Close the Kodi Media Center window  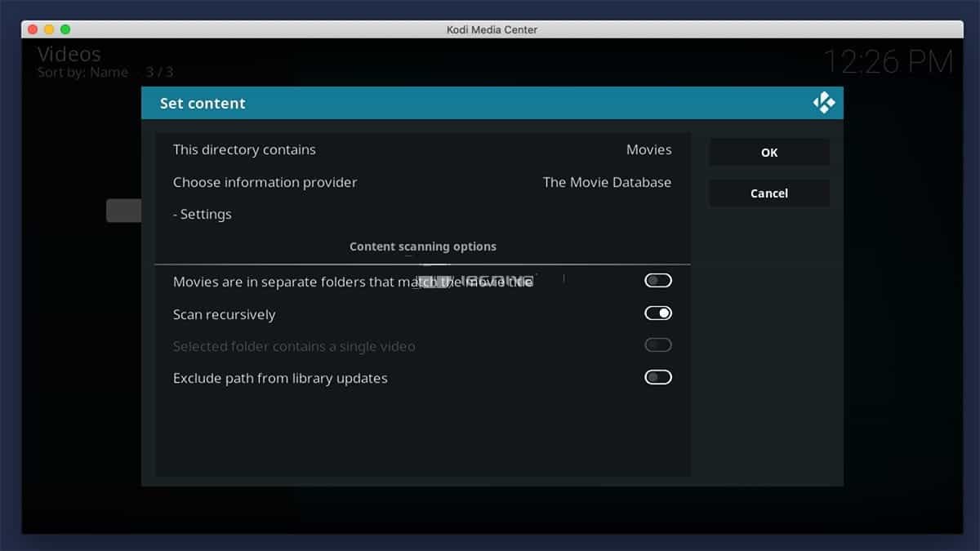(33, 29)
